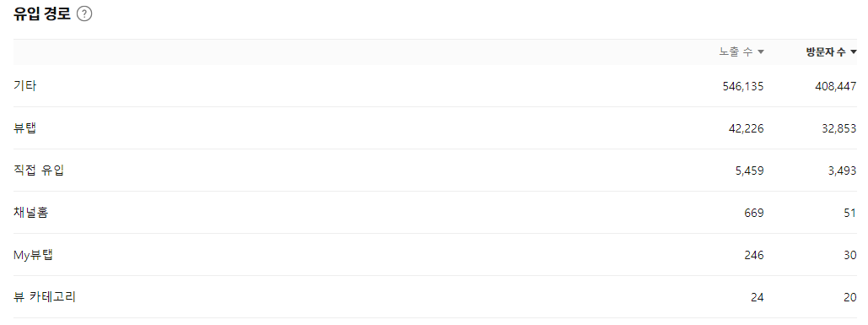Click the 유입 경로 section title
Viewport: 868px width, 325px height.
(42, 14)
